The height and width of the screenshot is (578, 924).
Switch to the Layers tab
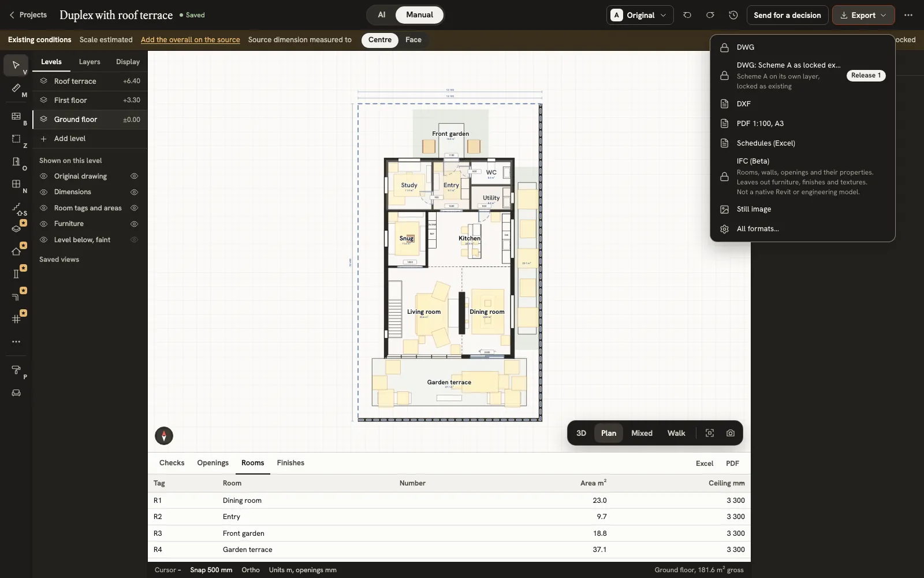[90, 62]
